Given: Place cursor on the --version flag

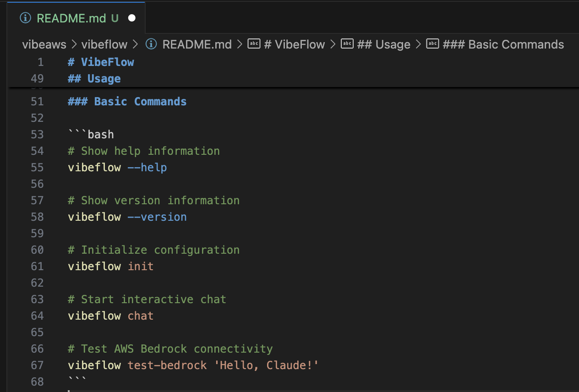Looking at the screenshot, I should point(157,217).
